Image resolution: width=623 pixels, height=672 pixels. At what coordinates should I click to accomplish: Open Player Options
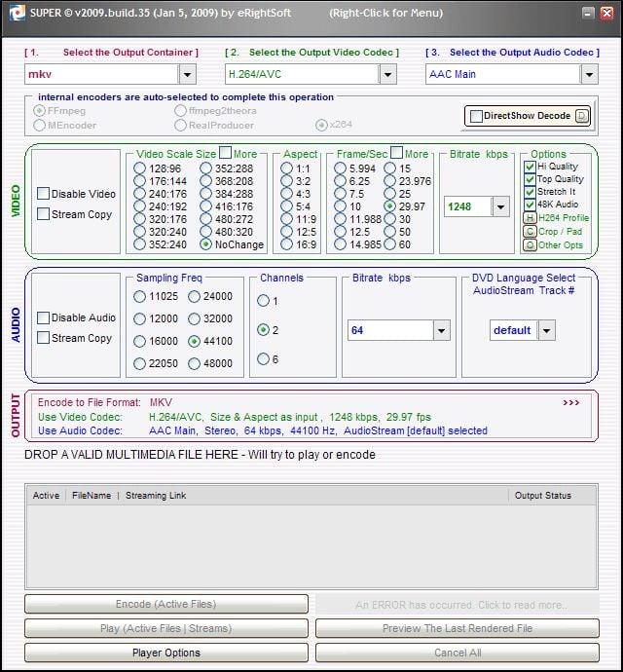click(166, 653)
